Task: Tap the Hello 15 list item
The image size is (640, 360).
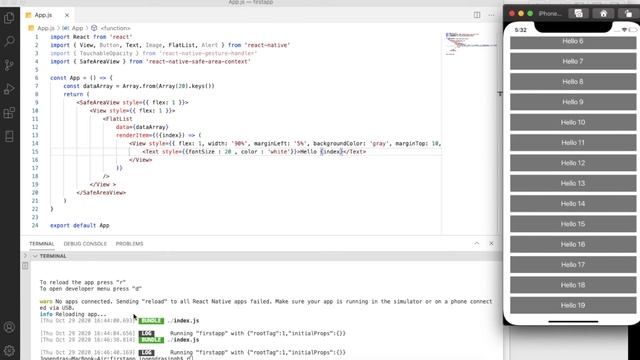Action: click(x=573, y=224)
